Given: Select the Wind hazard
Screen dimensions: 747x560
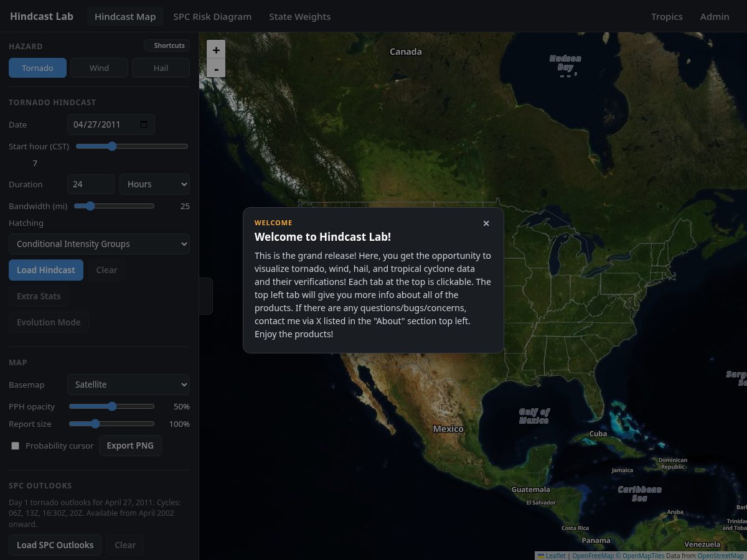Looking at the screenshot, I should 99,68.
